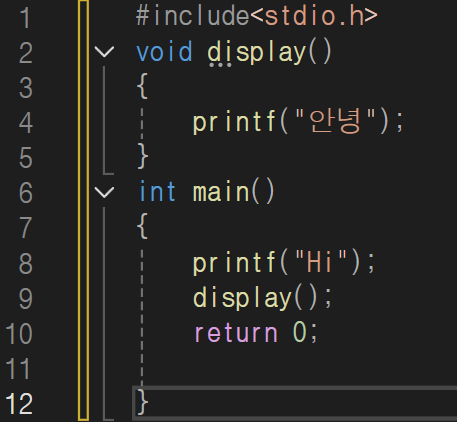Image resolution: width=457 pixels, height=422 pixels.
Task: Select line number 10 in gutter
Action: tap(19, 334)
